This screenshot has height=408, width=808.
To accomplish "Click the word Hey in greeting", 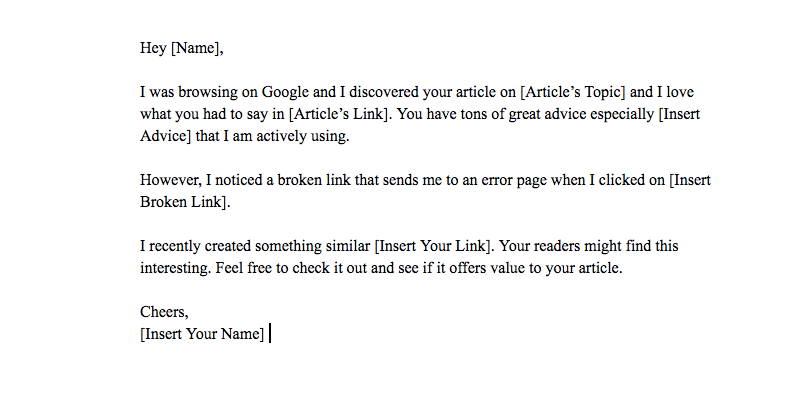I will click(x=153, y=48).
